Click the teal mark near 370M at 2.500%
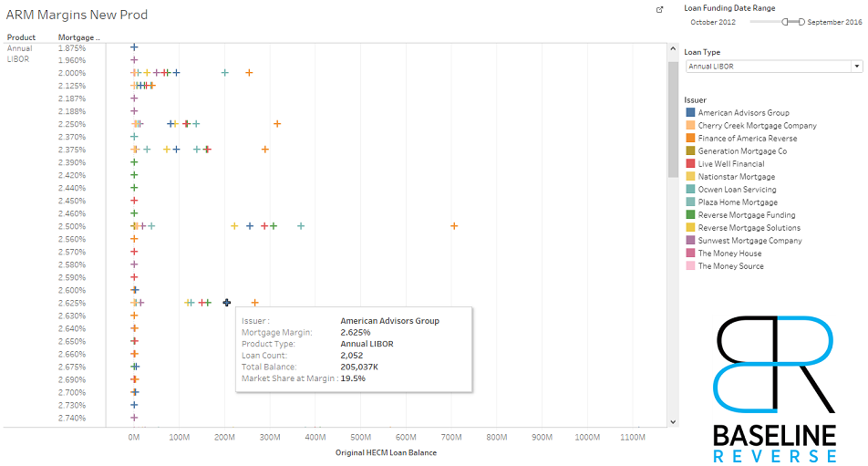Screen dimensions: 868x466 click(x=301, y=226)
